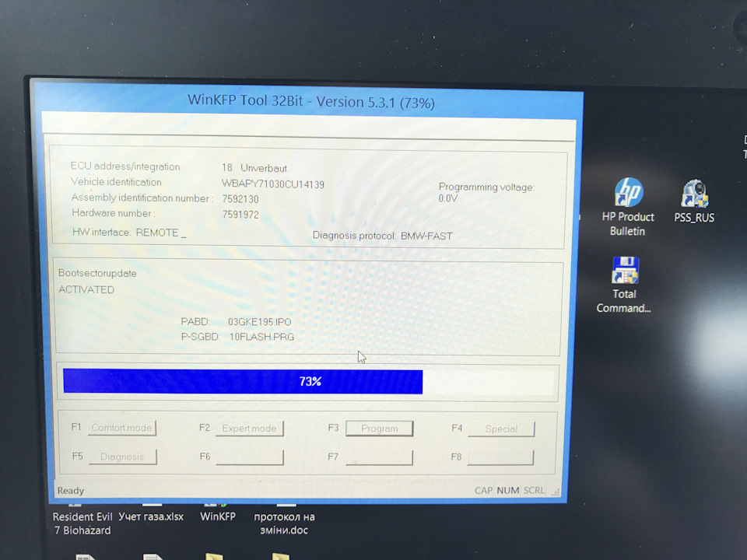Click the Diagnosis protocol BMW-FAST text
Viewport: 747px width, 560px height.
click(x=383, y=236)
